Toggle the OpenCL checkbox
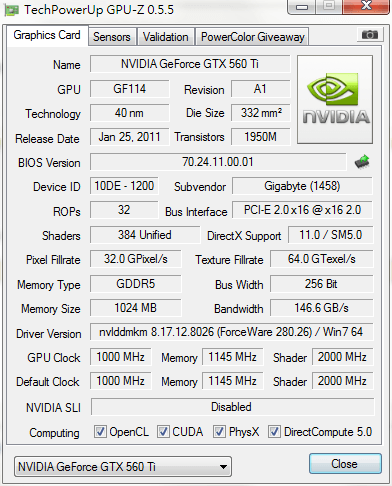The width and height of the screenshot is (392, 486). pos(100,432)
